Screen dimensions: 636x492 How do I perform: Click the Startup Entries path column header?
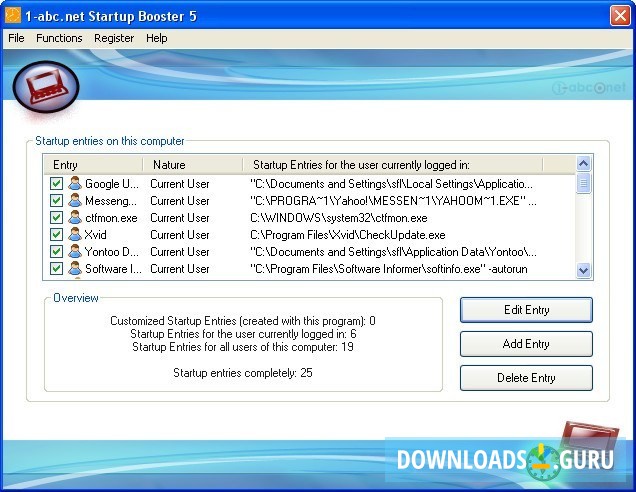[x=393, y=165]
